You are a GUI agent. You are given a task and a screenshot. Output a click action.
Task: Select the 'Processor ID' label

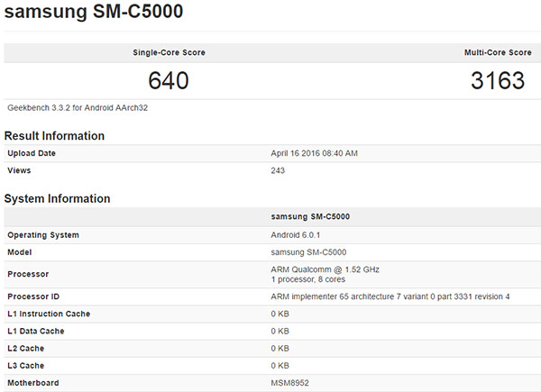click(x=33, y=296)
